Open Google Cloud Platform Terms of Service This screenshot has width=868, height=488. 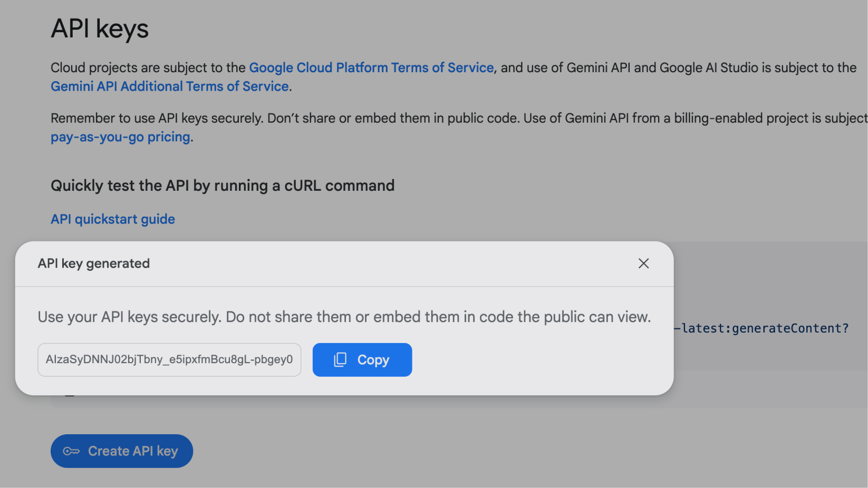click(x=371, y=67)
